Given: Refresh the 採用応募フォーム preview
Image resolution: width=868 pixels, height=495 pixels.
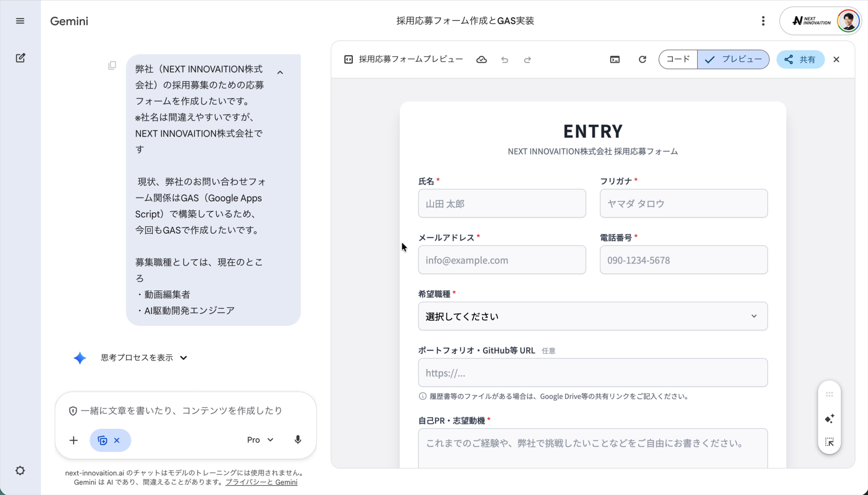Looking at the screenshot, I should [x=642, y=59].
